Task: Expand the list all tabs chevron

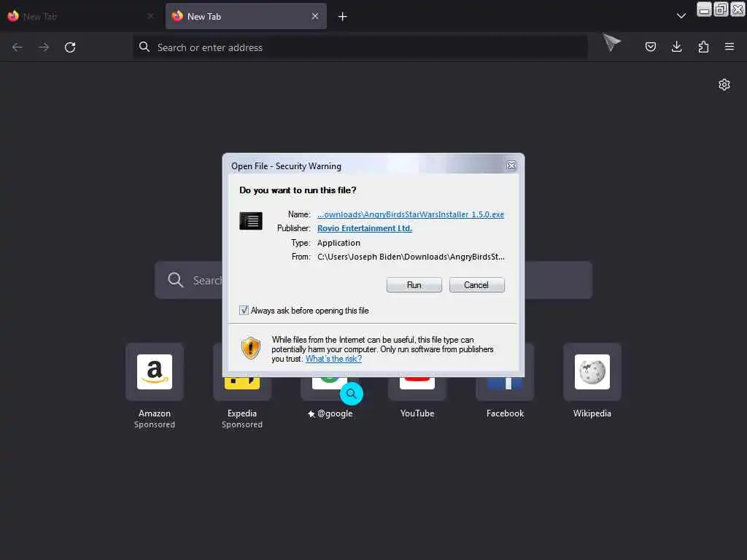Action: click(681, 16)
